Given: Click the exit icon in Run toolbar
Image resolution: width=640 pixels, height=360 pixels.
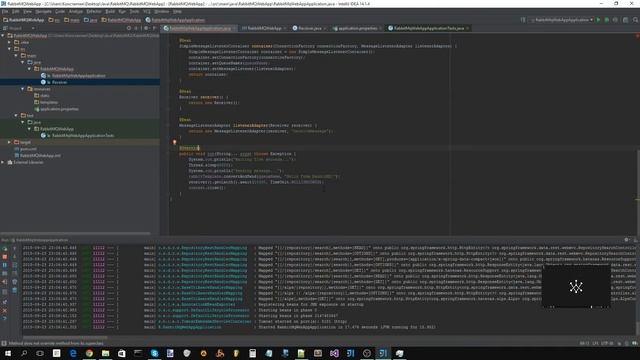Looking at the screenshot, I should click(x=5, y=282).
